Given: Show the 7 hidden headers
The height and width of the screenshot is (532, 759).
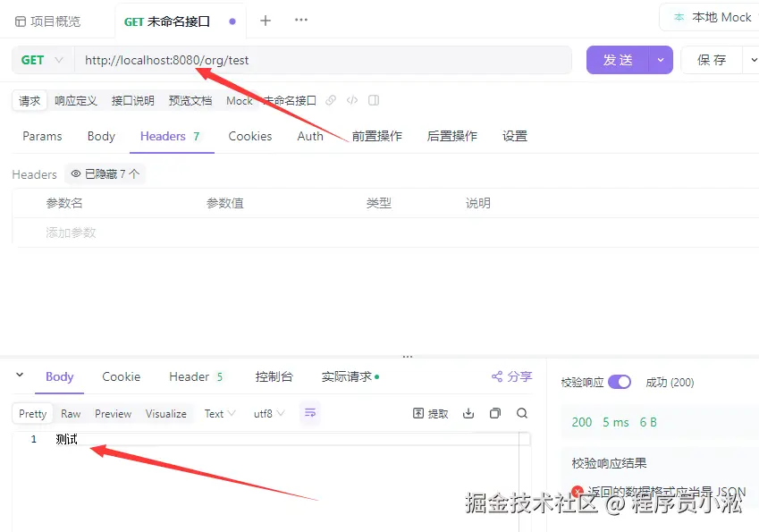Looking at the screenshot, I should coord(105,173).
